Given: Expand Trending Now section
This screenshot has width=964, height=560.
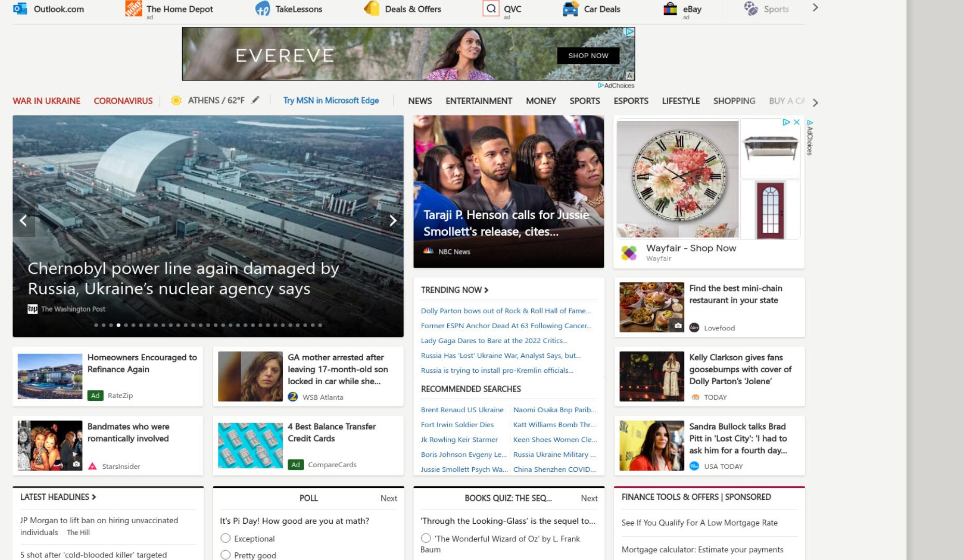Looking at the screenshot, I should 455,290.
